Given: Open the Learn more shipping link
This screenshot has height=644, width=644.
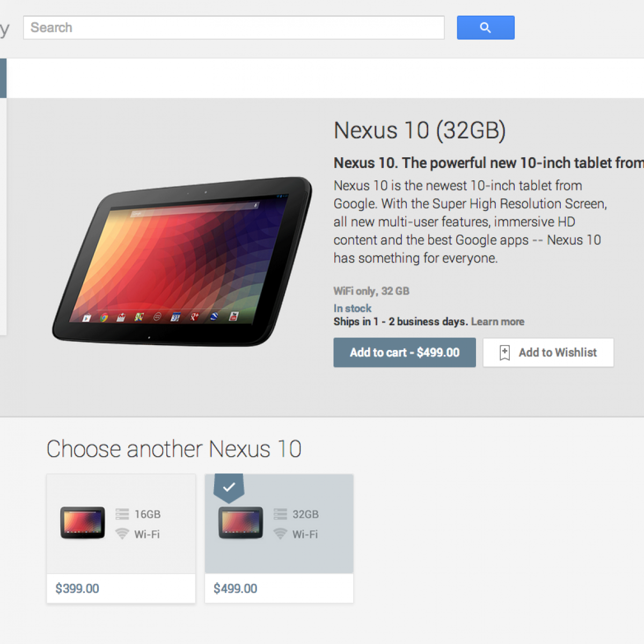Looking at the screenshot, I should pos(497,321).
